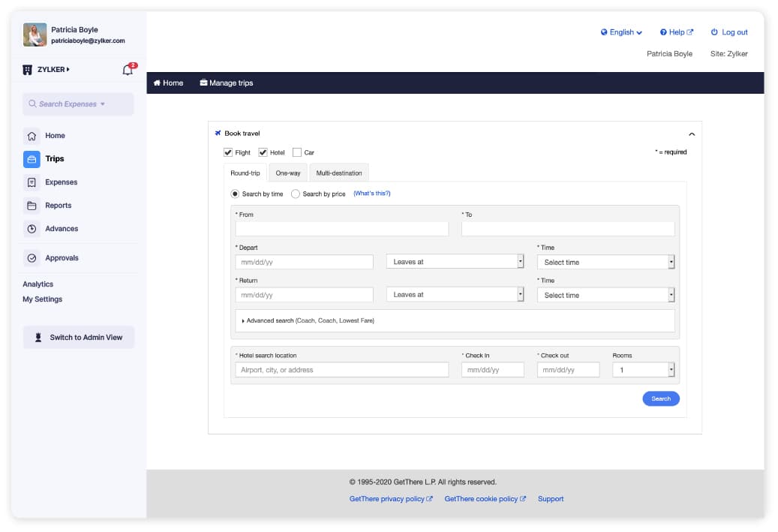Open the GetThere privacy policy link

click(x=388, y=498)
